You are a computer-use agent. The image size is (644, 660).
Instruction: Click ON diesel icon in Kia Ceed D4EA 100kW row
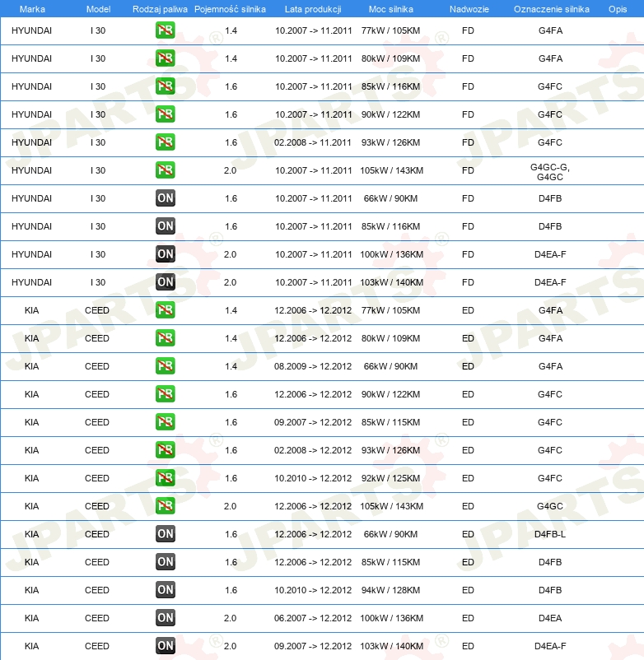point(165,618)
